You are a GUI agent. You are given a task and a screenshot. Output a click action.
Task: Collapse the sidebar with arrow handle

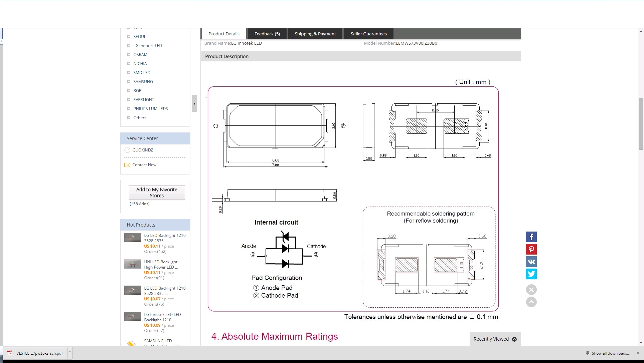194,104
